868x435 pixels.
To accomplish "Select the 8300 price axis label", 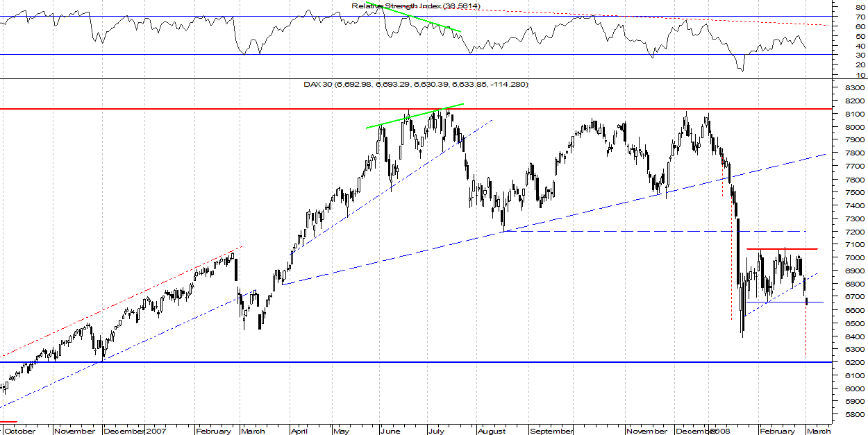I will [x=856, y=88].
